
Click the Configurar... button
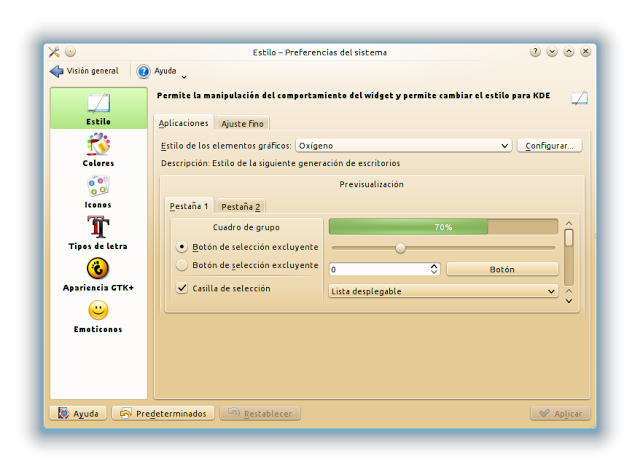[549, 145]
